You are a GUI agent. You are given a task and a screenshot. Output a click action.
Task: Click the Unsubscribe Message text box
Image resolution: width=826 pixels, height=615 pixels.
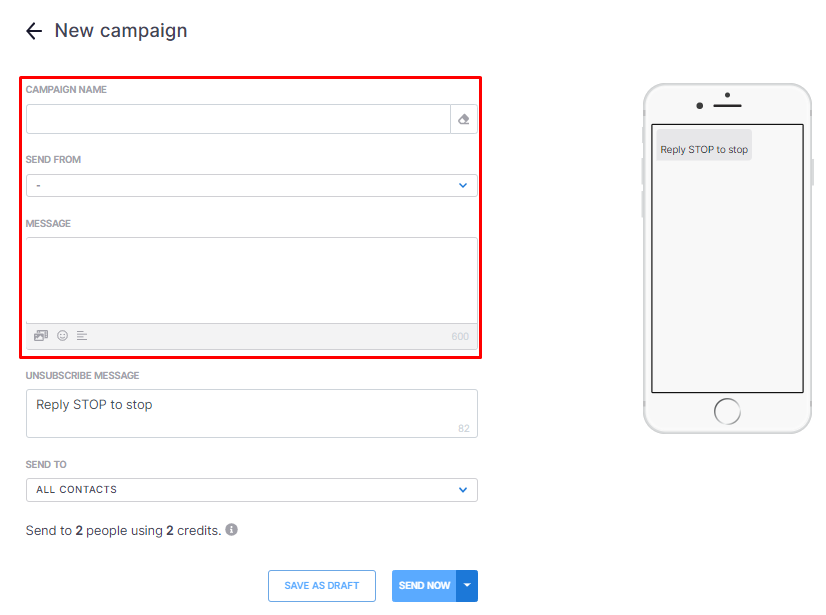tap(252, 413)
